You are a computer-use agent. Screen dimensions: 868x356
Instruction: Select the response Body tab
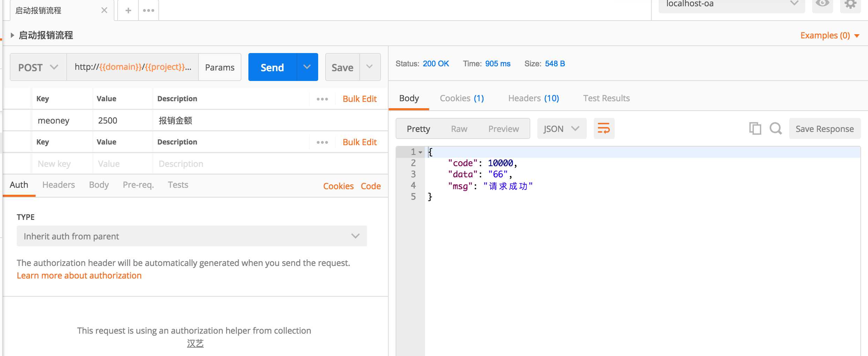[409, 98]
